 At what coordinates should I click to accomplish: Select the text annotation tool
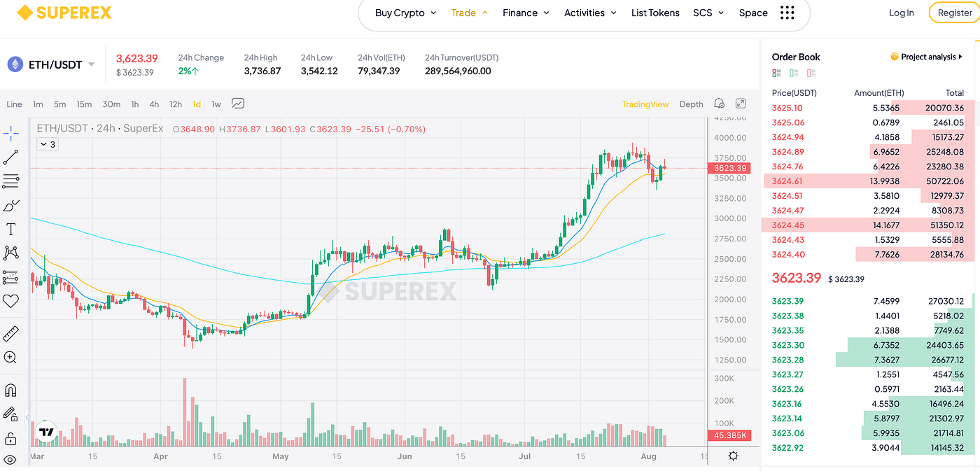[10, 229]
